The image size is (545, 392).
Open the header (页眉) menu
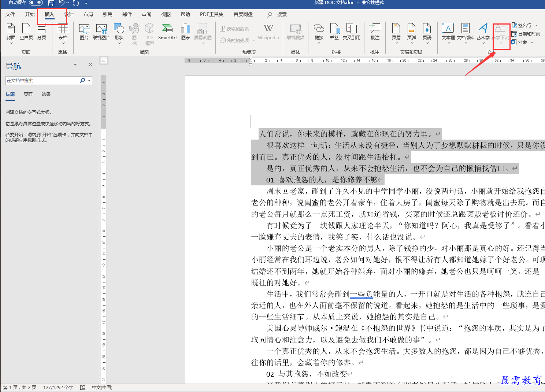396,33
